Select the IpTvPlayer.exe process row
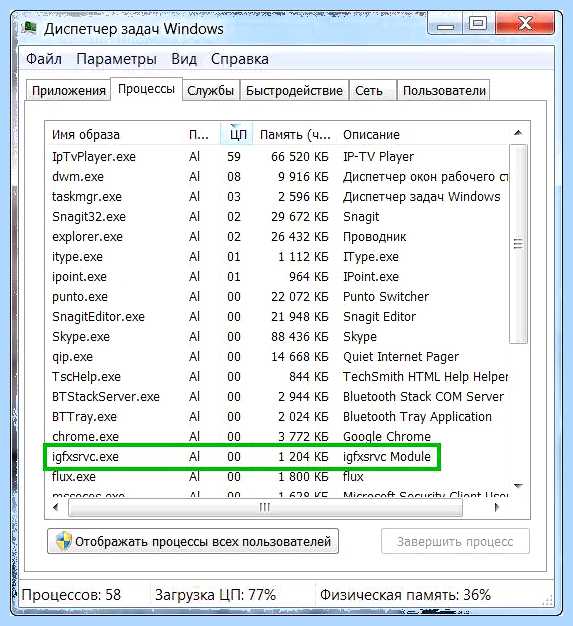Screen dimensions: 573x626 [x=278, y=156]
